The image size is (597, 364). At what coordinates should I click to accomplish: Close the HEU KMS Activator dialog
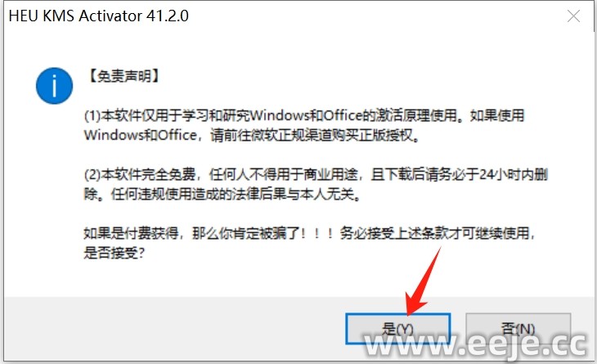tap(573, 16)
